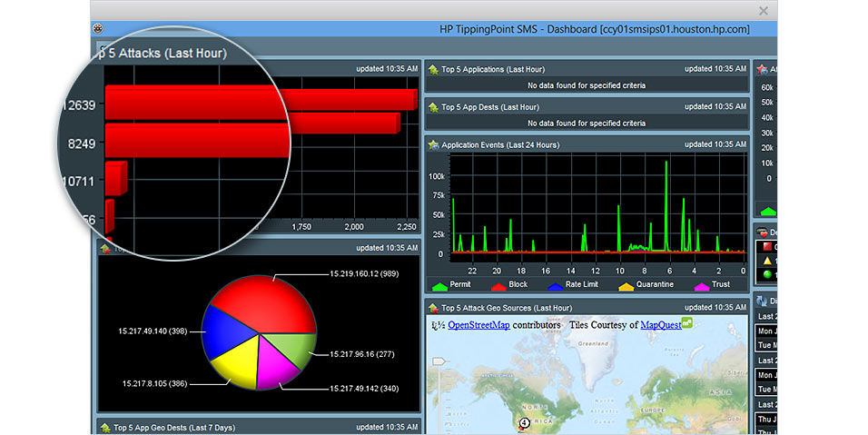Click the yellow Quarantine legend swatch
Viewport: 868px width, 435px height.
point(626,286)
